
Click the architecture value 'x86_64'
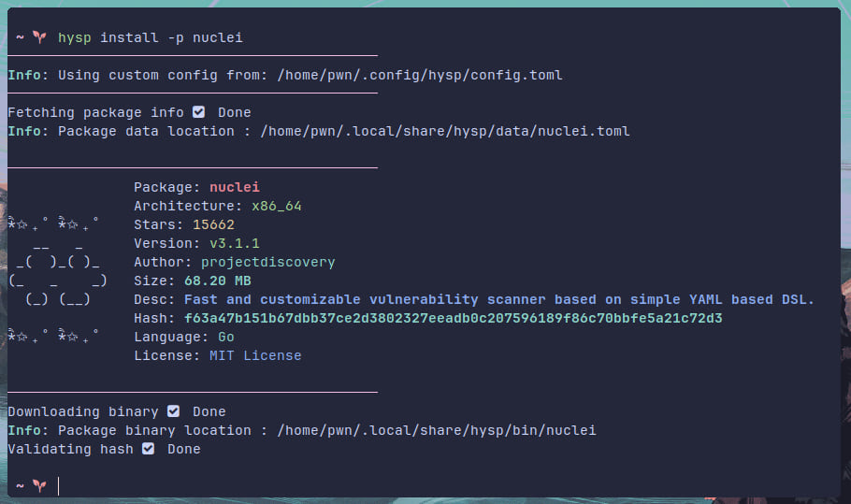point(276,206)
